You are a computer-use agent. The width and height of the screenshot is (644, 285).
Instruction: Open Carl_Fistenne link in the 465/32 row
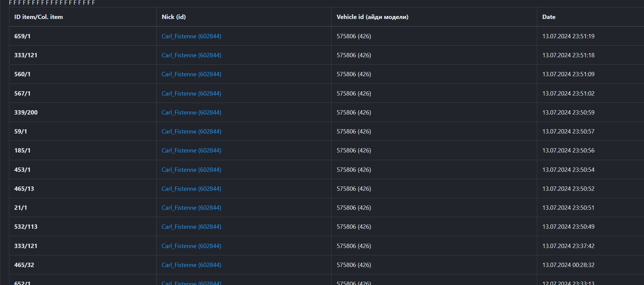[191, 265]
